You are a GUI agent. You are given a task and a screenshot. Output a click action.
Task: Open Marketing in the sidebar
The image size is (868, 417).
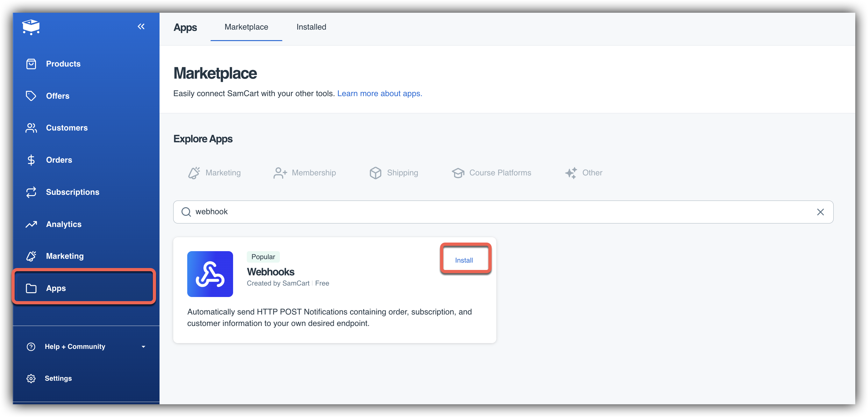[x=64, y=256]
